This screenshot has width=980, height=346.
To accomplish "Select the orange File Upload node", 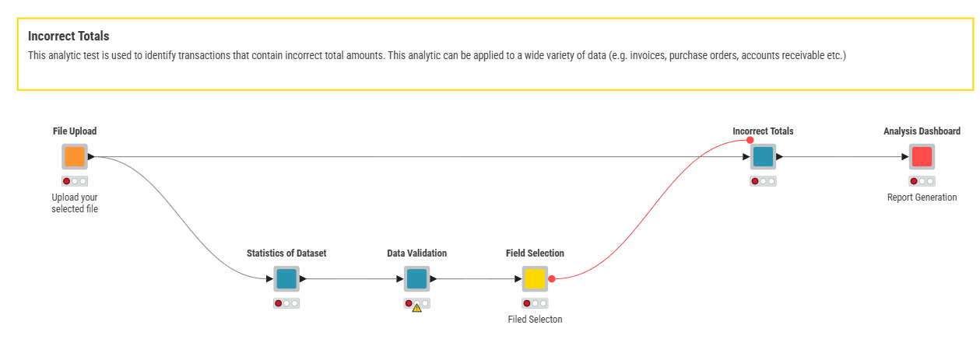I will (x=74, y=156).
